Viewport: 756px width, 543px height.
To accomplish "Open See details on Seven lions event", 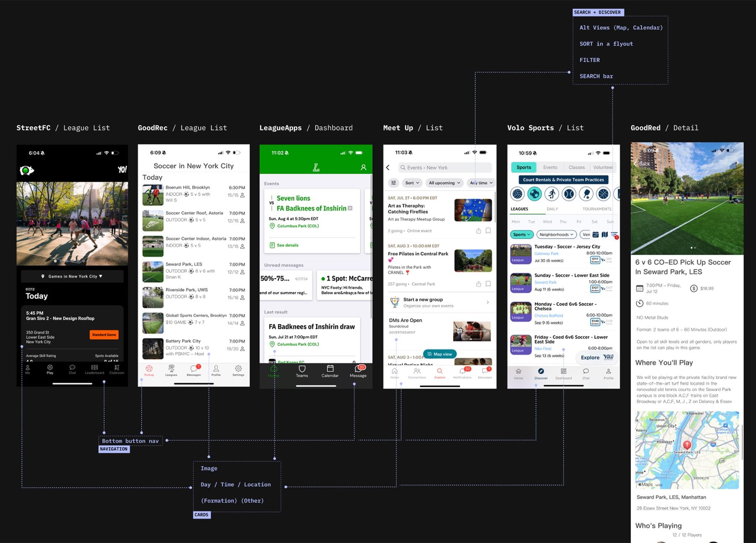I will (284, 245).
